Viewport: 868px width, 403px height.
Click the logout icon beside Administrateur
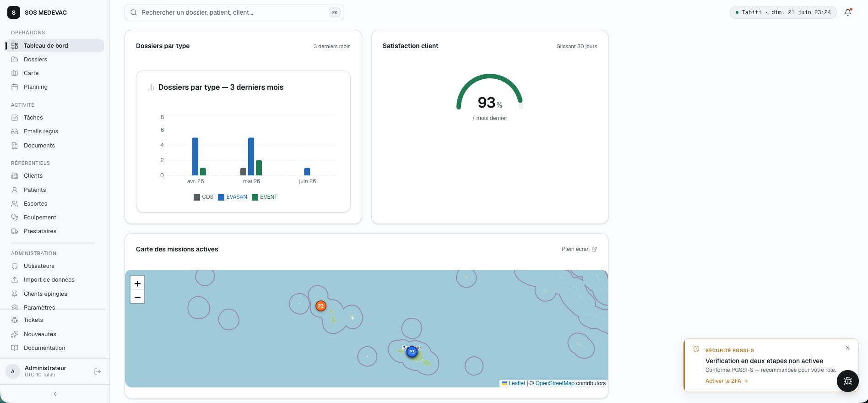tap(98, 371)
